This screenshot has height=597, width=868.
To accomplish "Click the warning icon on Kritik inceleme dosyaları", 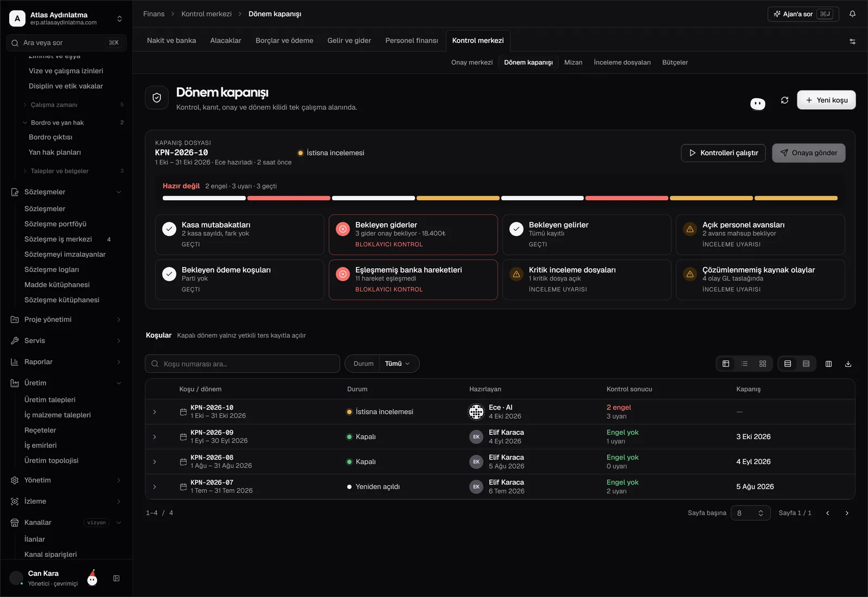I will tap(516, 274).
